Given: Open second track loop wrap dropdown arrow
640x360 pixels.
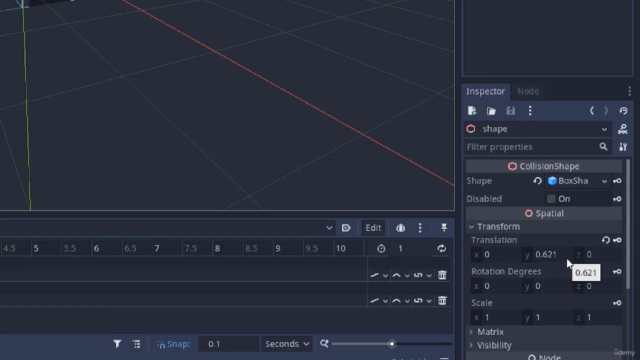Looking at the screenshot, I should 429,301.
